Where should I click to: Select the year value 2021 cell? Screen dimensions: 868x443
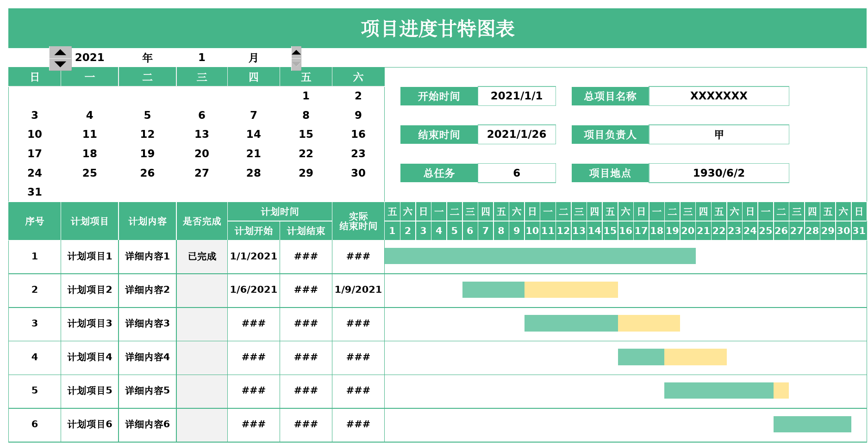tap(89, 57)
